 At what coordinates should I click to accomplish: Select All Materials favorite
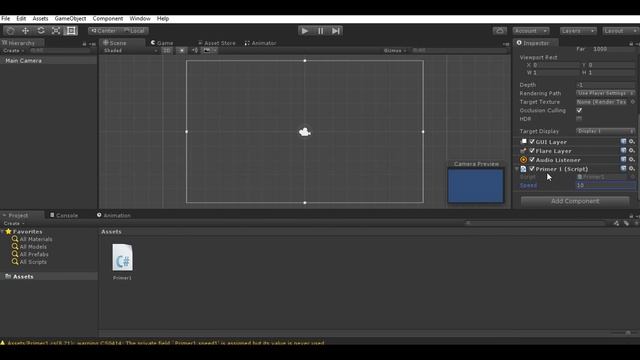32,239
